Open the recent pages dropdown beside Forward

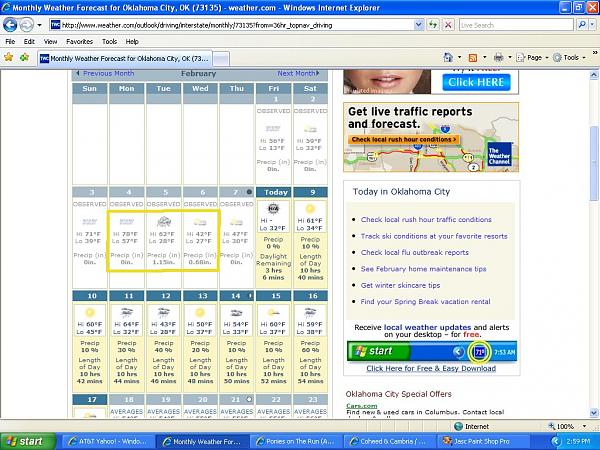point(39,25)
